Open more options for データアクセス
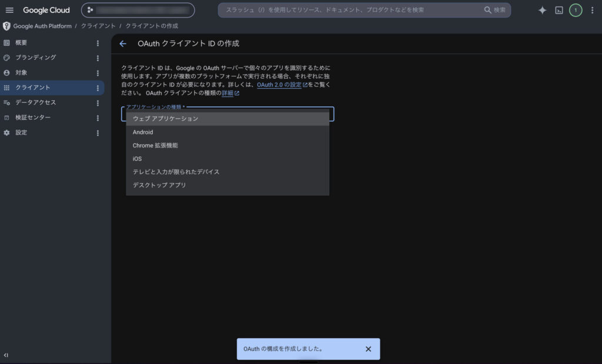 [98, 103]
